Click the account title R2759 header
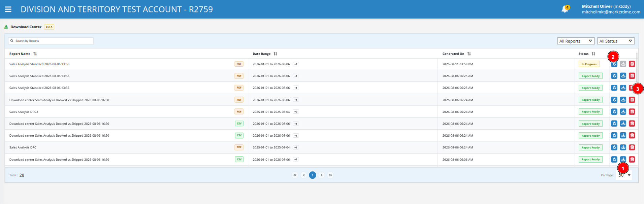Viewport: 644px width, 204px height. click(117, 9)
